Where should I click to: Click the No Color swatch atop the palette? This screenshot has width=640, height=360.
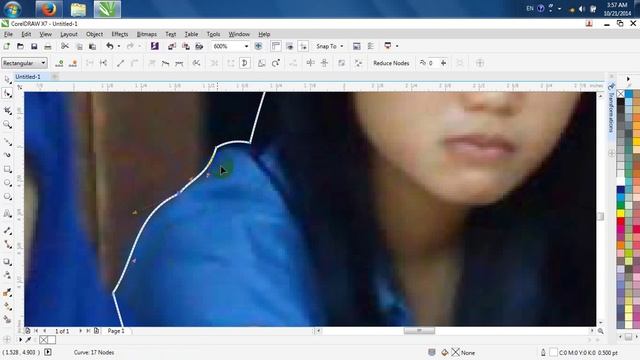click(x=620, y=94)
